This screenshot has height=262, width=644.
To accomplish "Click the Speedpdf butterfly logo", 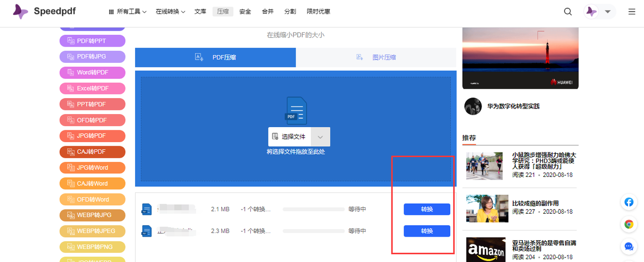I will 20,11.
